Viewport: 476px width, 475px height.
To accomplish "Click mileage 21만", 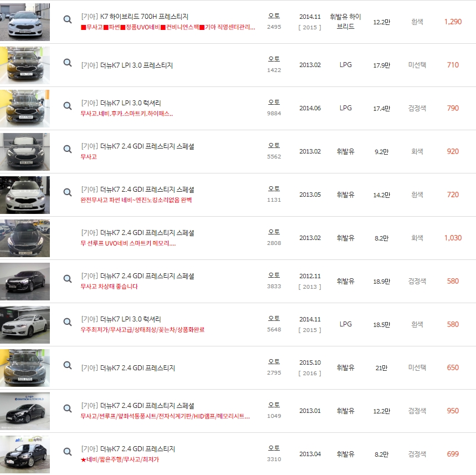I will [382, 368].
